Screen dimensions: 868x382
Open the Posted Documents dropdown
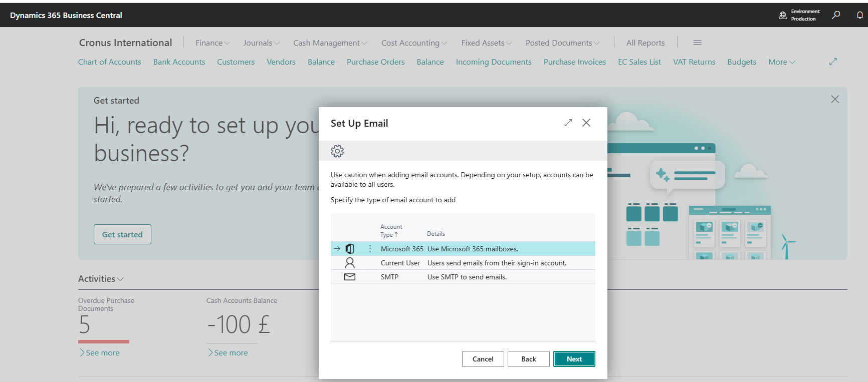point(562,43)
